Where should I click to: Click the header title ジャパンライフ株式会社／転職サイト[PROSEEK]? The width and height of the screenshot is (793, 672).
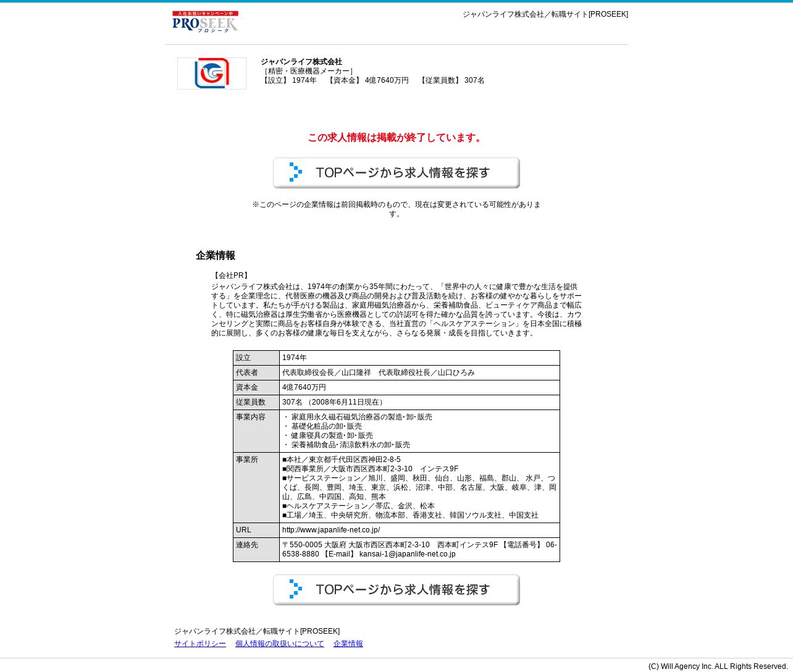point(545,14)
